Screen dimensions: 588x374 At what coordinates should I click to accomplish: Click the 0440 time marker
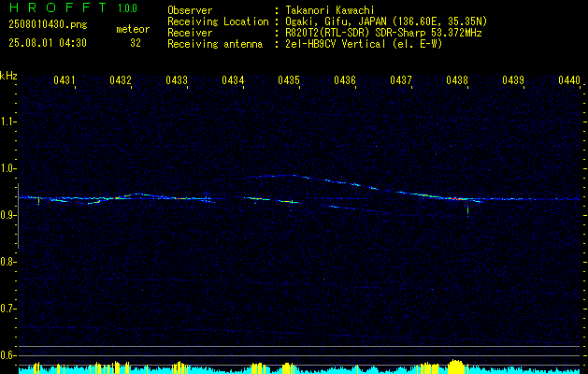click(x=569, y=79)
